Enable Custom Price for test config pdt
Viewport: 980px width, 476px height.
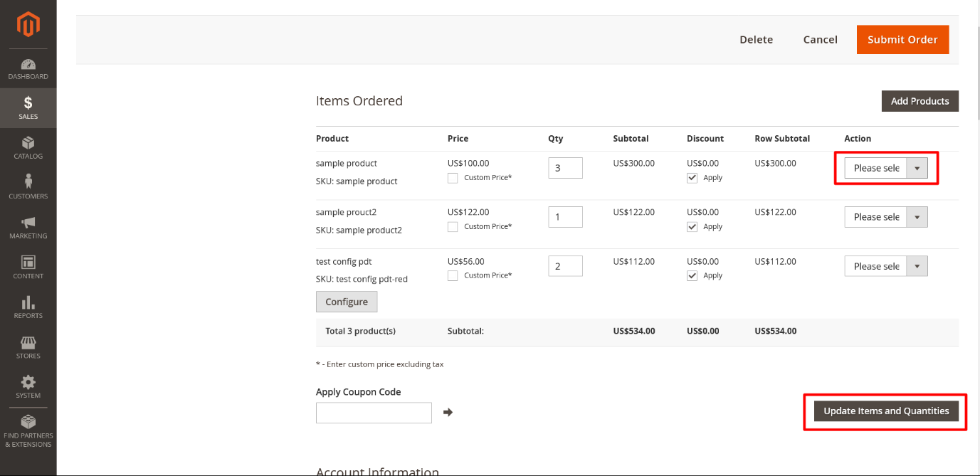pyautogui.click(x=453, y=275)
